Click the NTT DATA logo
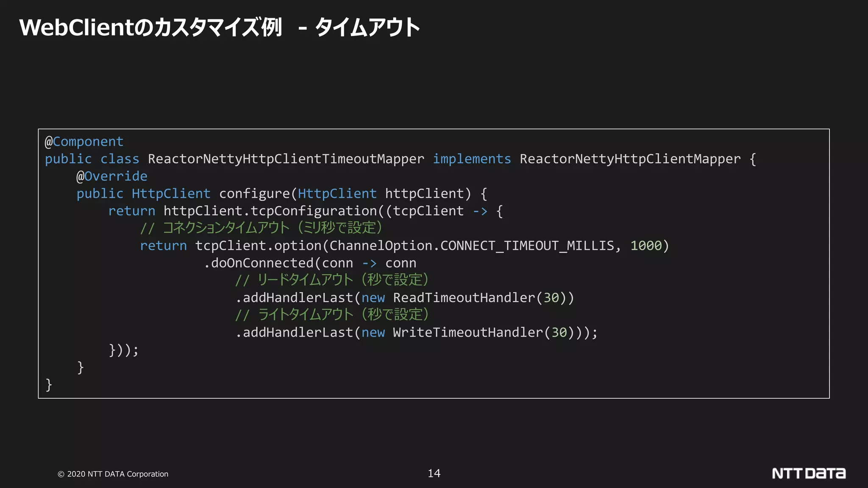The height and width of the screenshot is (488, 868). point(809,473)
